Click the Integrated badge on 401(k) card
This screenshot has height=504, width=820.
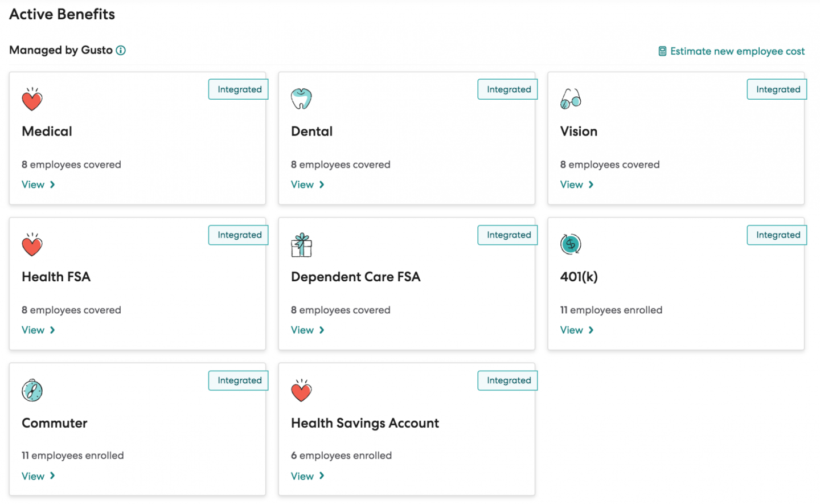778,235
